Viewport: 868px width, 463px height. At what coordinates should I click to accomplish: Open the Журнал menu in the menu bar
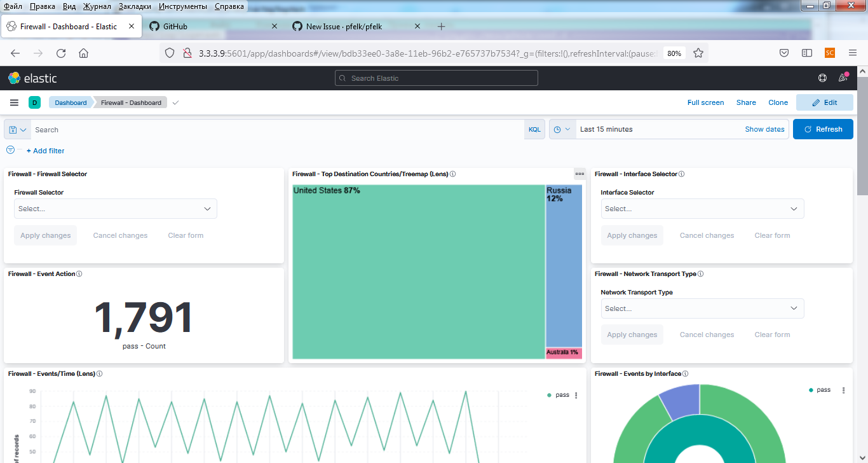[96, 6]
